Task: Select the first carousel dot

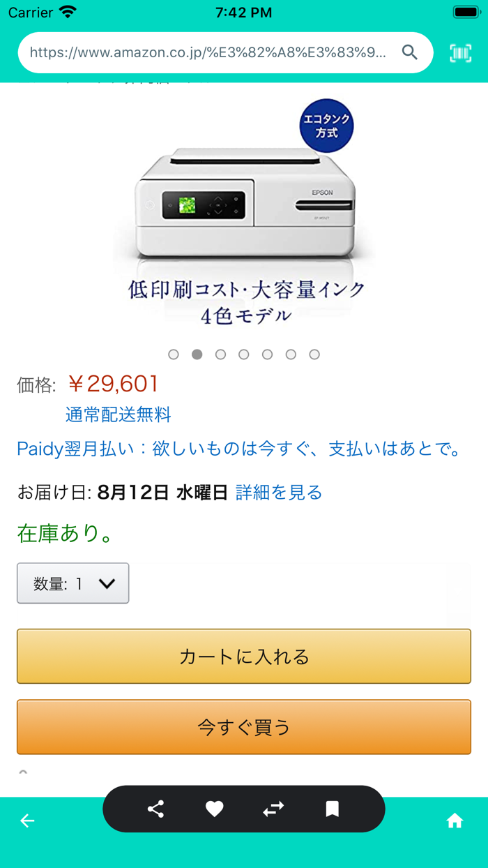Action: 174,354
